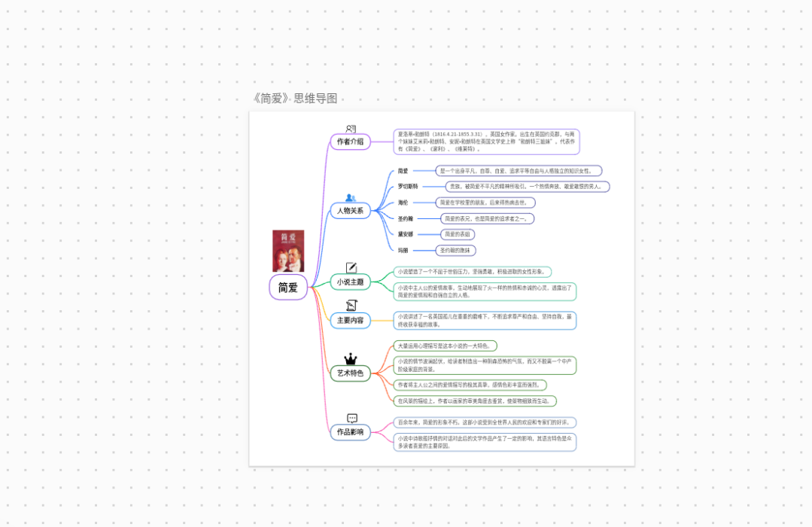Viewport: 812px width, 527px height.
Task: Select the 小说主题 branch node
Action: click(351, 282)
